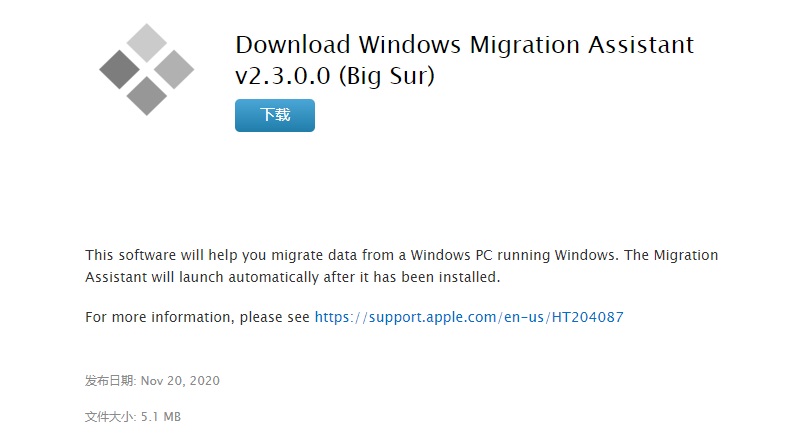Click the Windows Migration Assistant logo icon
This screenshot has width=810, height=438.
(x=147, y=69)
